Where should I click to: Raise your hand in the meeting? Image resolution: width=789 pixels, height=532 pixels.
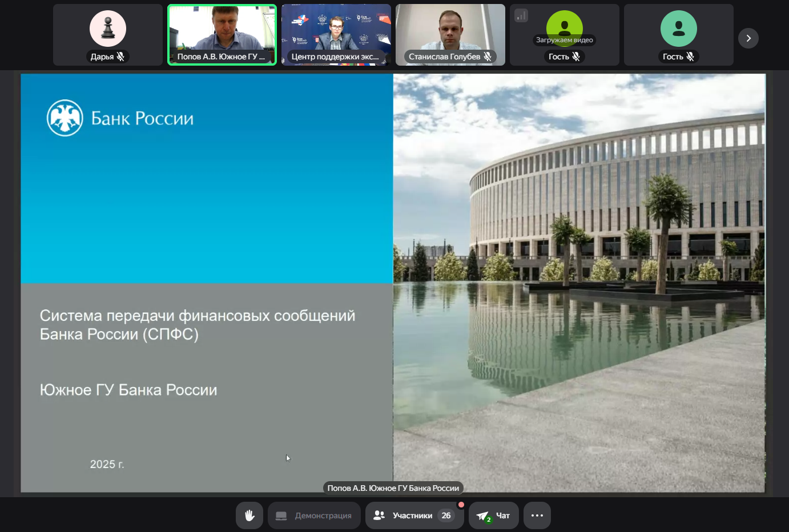point(249,515)
